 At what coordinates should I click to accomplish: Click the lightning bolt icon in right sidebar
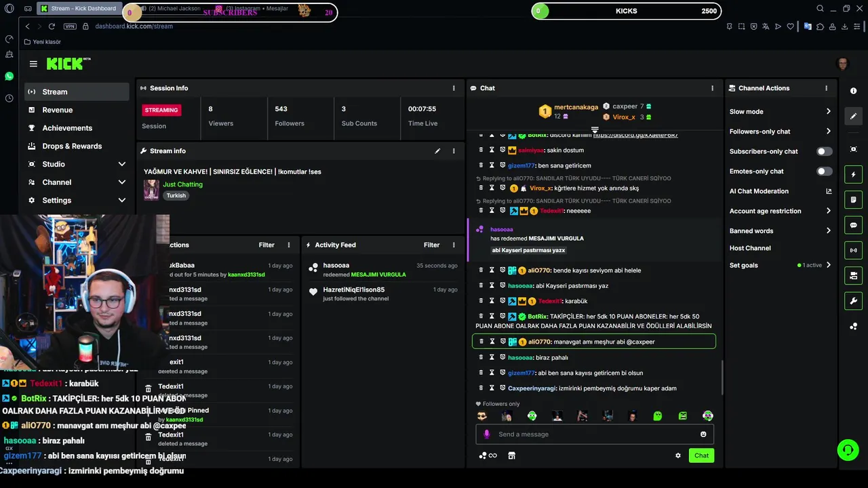coord(853,175)
